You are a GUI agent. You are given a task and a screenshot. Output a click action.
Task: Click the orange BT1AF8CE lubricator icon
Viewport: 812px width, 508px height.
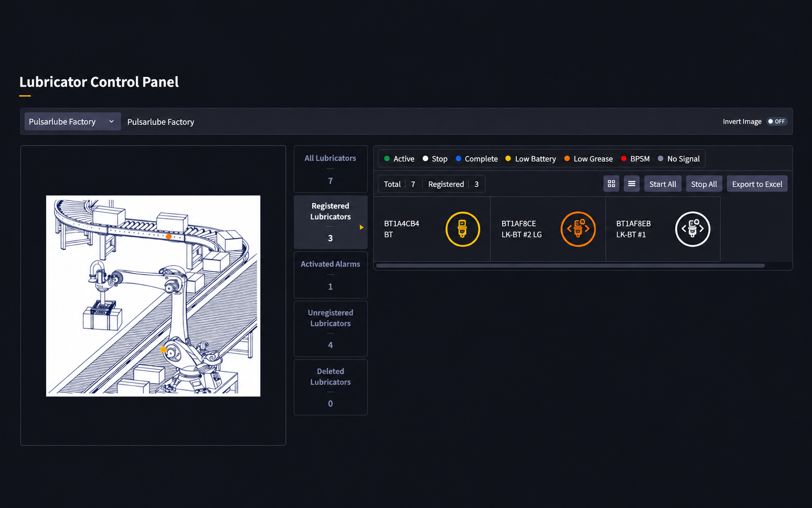pyautogui.click(x=578, y=229)
